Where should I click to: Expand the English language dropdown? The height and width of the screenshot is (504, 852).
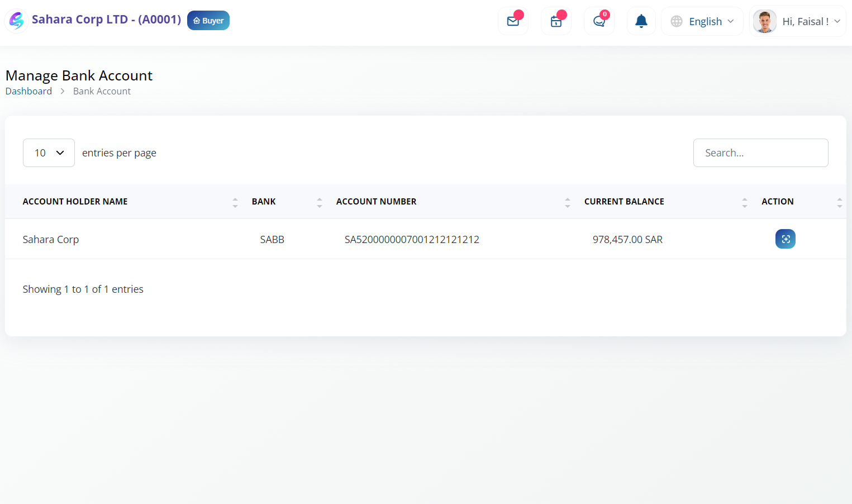[702, 21]
